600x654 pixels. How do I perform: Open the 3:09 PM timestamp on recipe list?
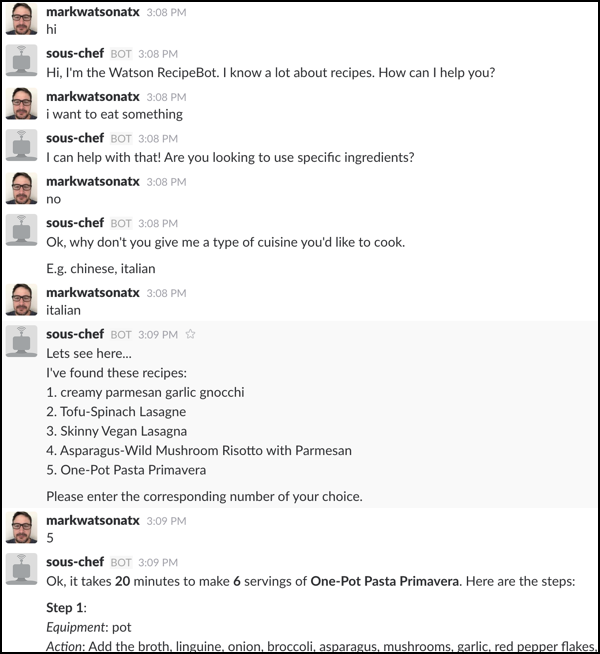pos(158,335)
